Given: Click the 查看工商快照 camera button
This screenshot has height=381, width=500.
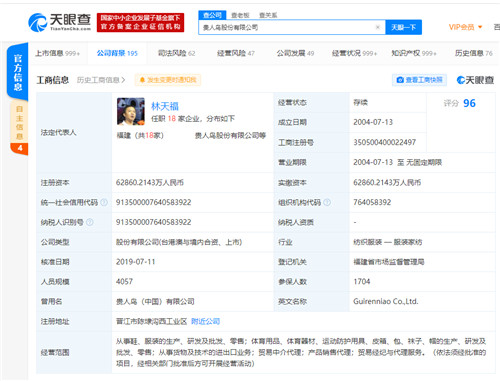Looking at the screenshot, I should click(x=419, y=80).
